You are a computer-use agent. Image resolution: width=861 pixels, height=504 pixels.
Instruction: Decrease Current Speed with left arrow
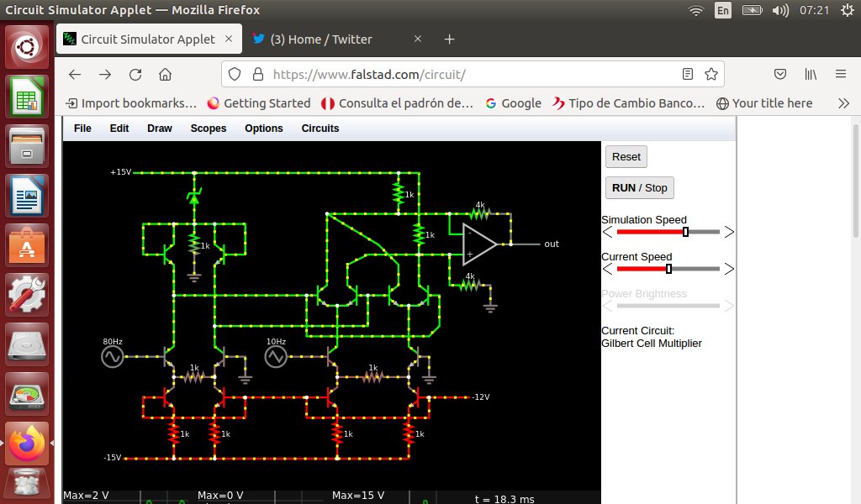(607, 269)
